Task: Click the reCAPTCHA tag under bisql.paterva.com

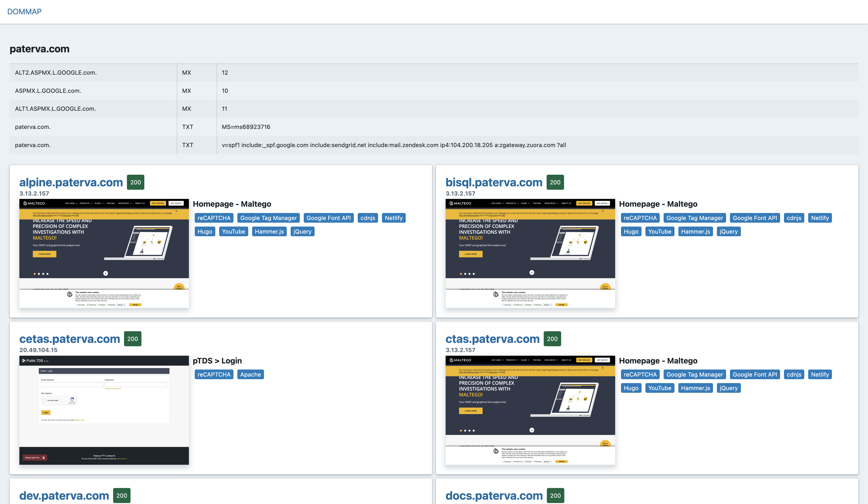Action: [640, 218]
